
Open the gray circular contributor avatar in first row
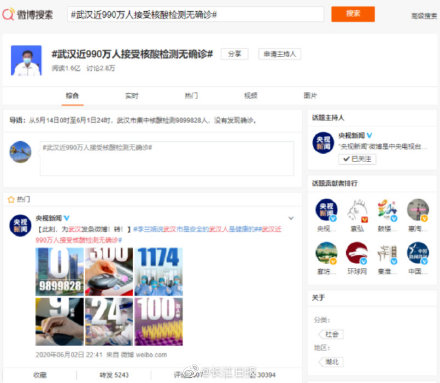[x=418, y=210]
